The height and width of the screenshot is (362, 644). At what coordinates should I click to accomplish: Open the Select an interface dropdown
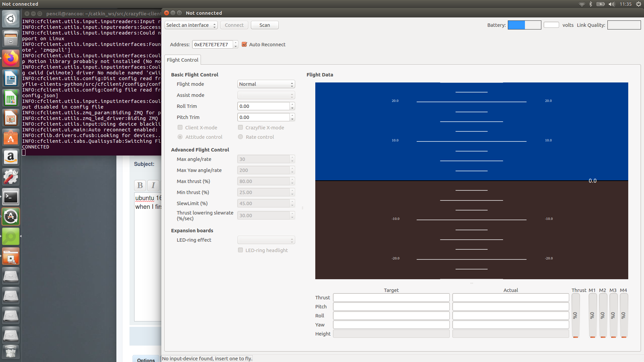tap(191, 25)
